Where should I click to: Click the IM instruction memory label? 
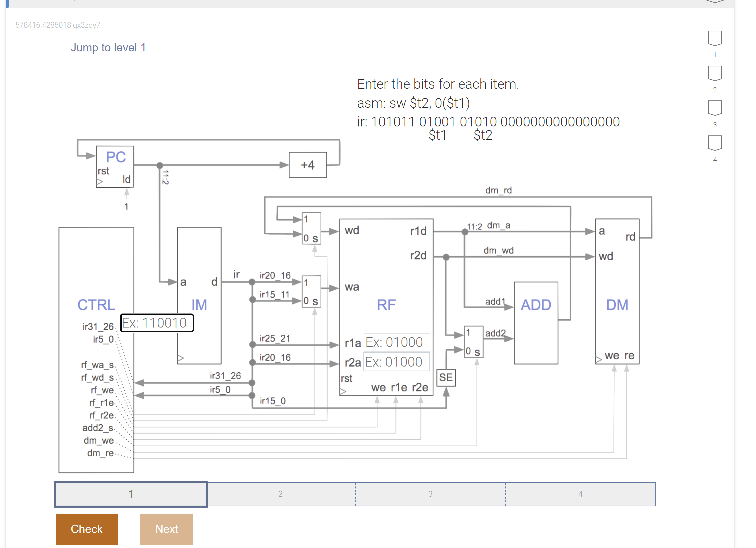click(x=199, y=305)
